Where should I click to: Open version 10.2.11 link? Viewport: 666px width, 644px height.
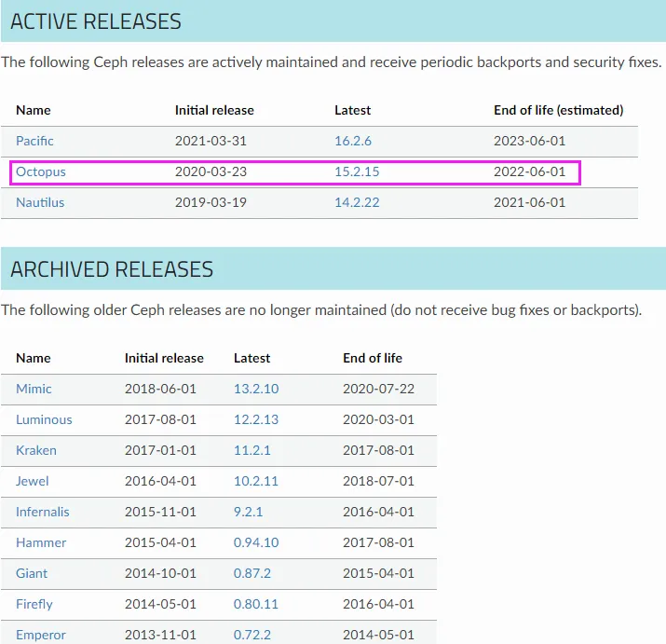pos(256,481)
